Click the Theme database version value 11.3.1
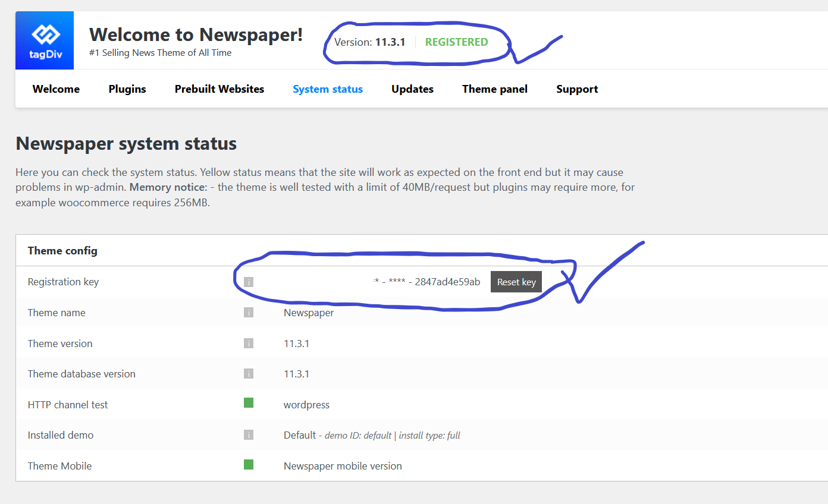Screen dimensions: 828x504 (x=296, y=374)
